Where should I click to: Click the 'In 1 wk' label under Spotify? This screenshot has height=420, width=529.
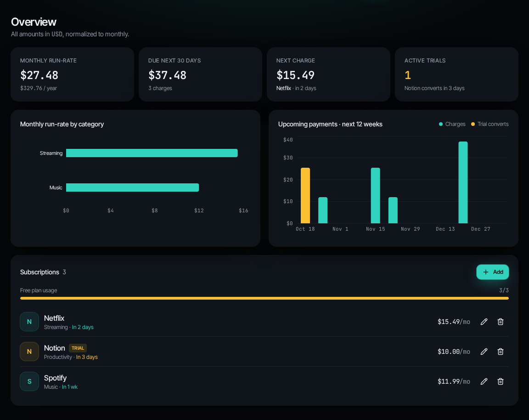(x=69, y=387)
